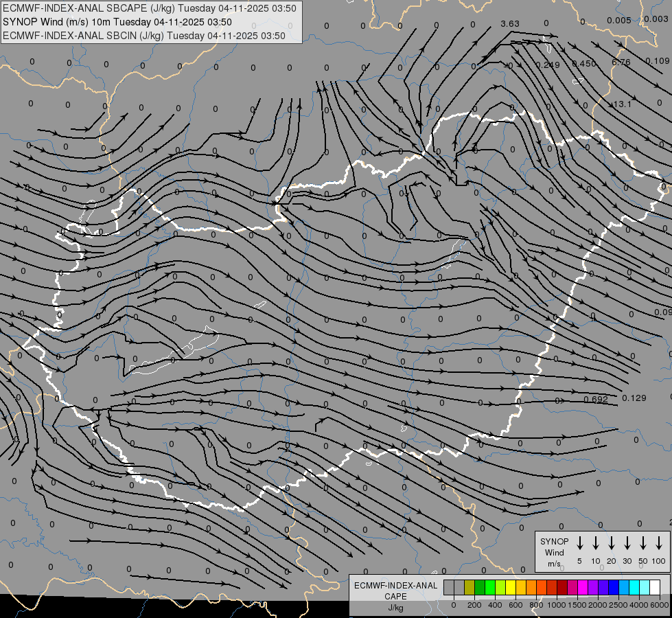Click the ECMWF-INDEX-ANAL SBCIN title line
This screenshot has width=672, height=618.
point(144,36)
